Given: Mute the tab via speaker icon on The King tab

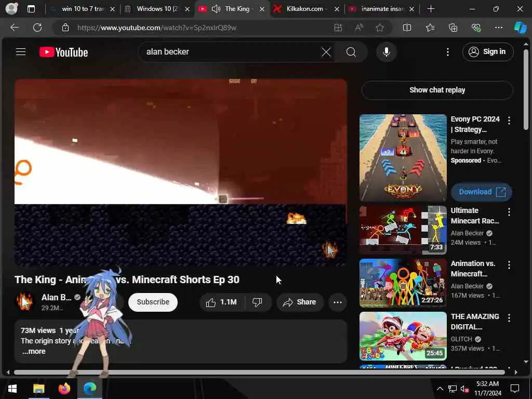Looking at the screenshot, I should (x=216, y=9).
